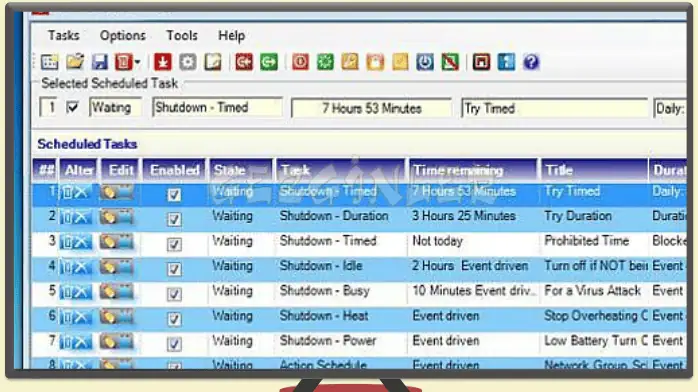This screenshot has width=698, height=392.
Task: Click the Shutdown - Timed field at top
Action: point(217,108)
